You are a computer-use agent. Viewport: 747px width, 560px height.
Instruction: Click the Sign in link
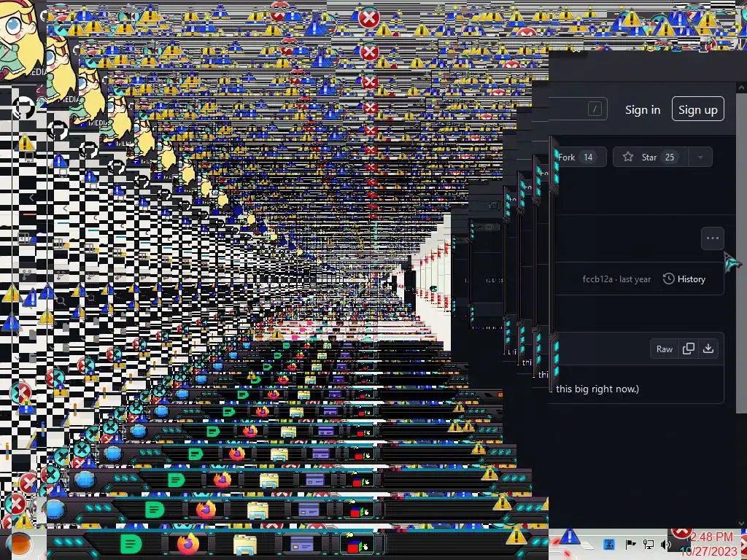click(x=642, y=109)
